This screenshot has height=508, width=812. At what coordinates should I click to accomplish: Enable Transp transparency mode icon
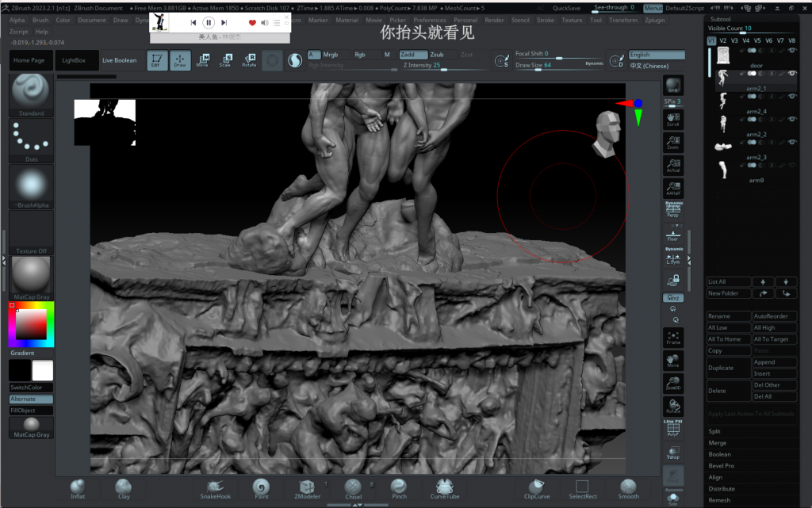point(672,453)
